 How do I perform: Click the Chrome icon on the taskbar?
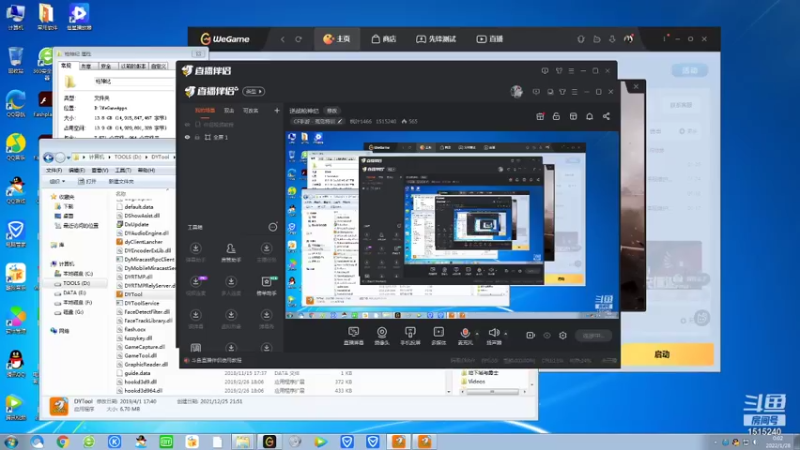click(x=63, y=441)
